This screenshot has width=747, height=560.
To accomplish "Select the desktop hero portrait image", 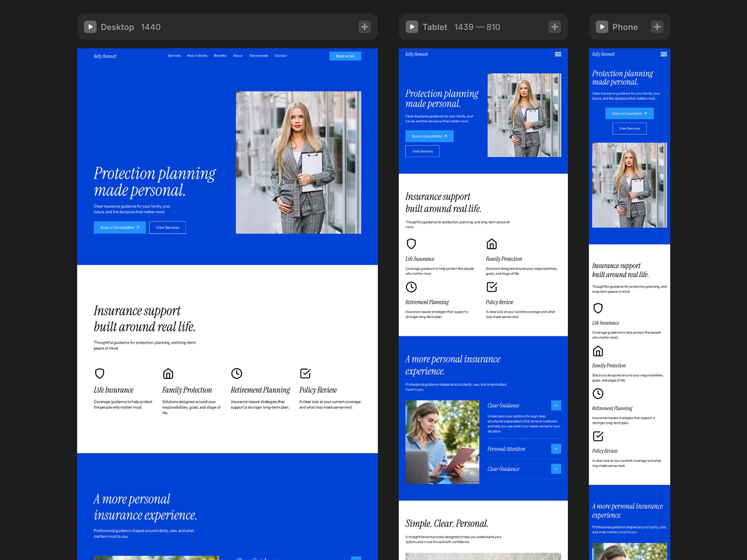I will [x=298, y=162].
